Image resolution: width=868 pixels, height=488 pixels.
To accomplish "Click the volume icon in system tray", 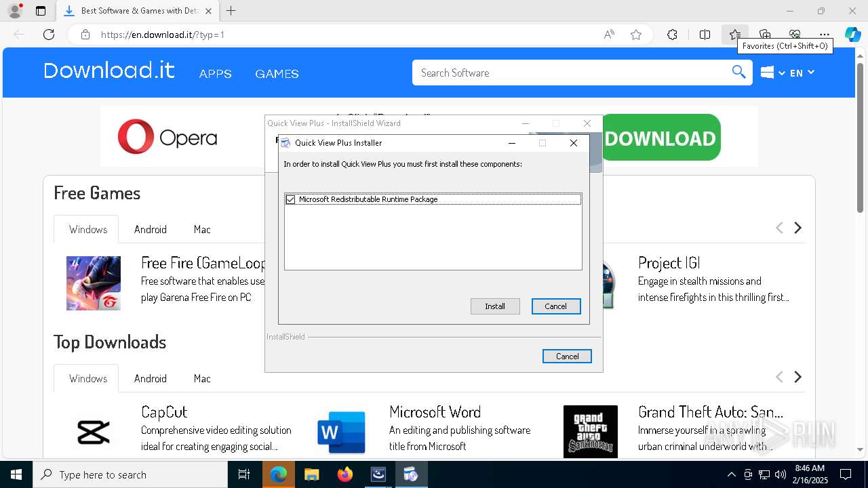I will (781, 474).
